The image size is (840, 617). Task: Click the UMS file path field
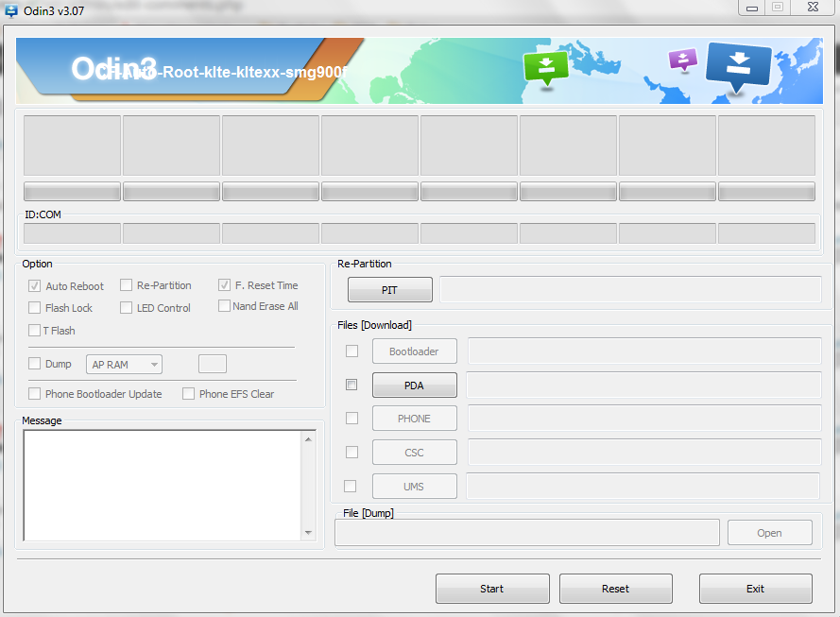coord(643,486)
